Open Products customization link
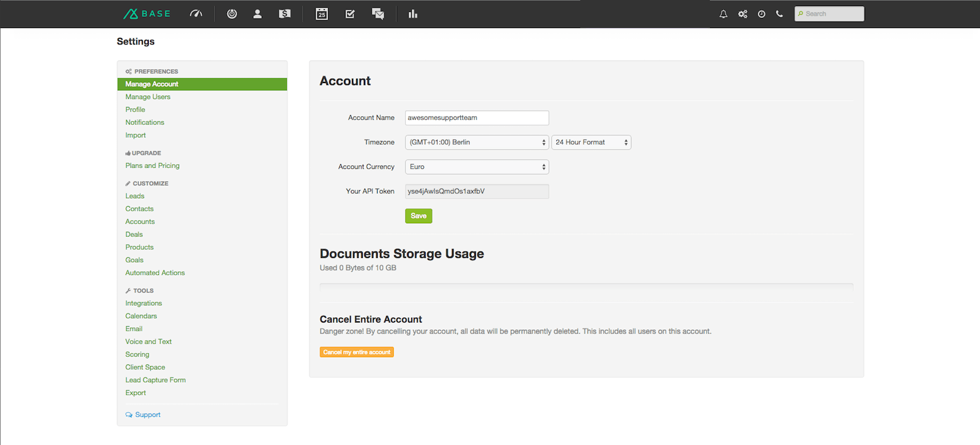Screen dimensions: 980x445 click(139, 247)
